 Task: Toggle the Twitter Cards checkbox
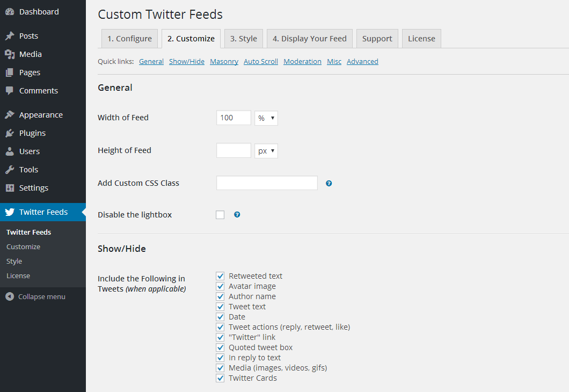(220, 378)
